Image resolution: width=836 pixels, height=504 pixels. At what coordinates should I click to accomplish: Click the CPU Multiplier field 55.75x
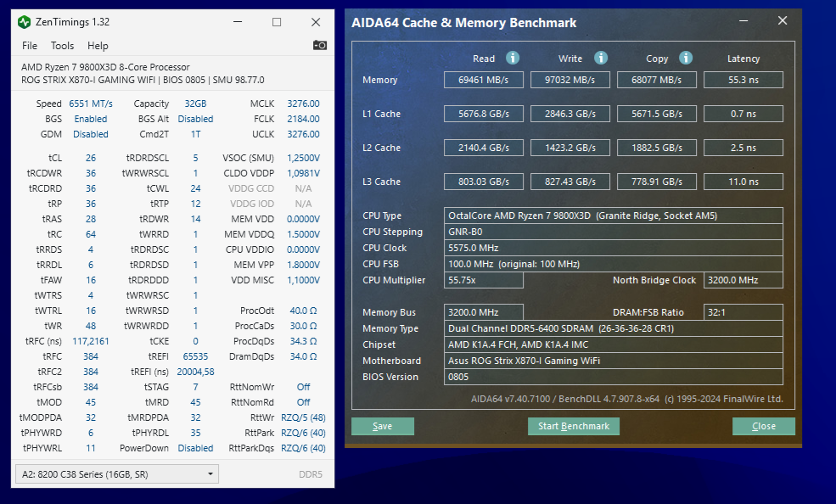(x=484, y=280)
